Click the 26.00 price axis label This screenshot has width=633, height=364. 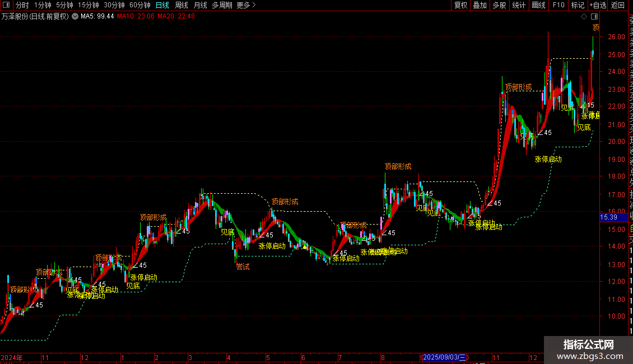(x=616, y=37)
